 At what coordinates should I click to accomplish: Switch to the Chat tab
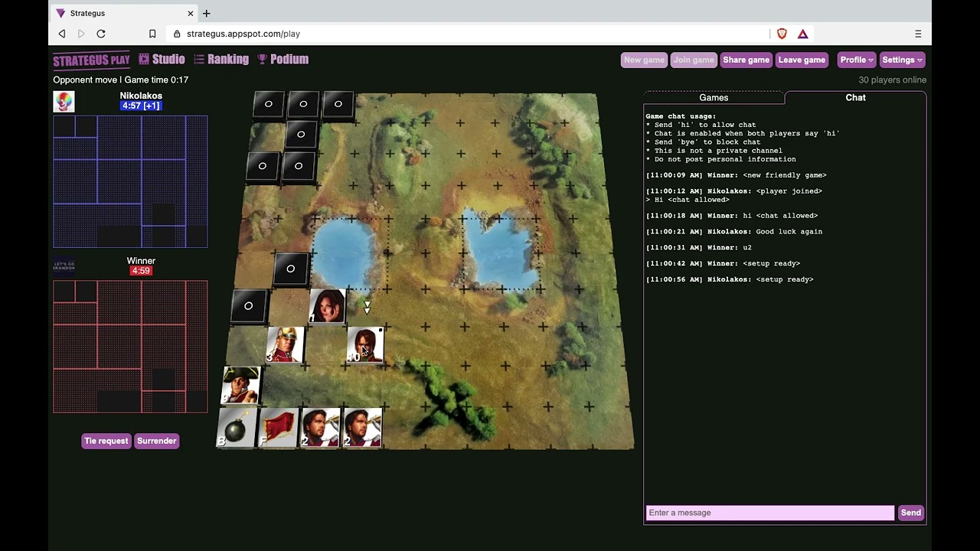855,97
